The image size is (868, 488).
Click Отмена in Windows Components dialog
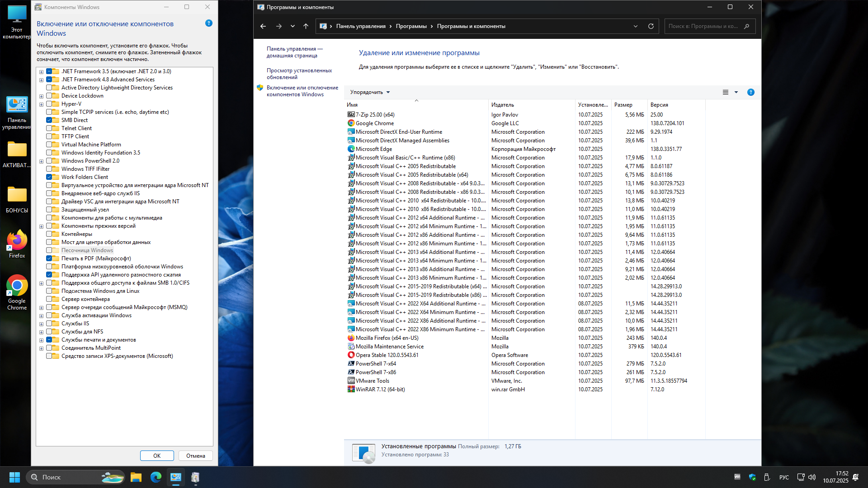[196, 455]
